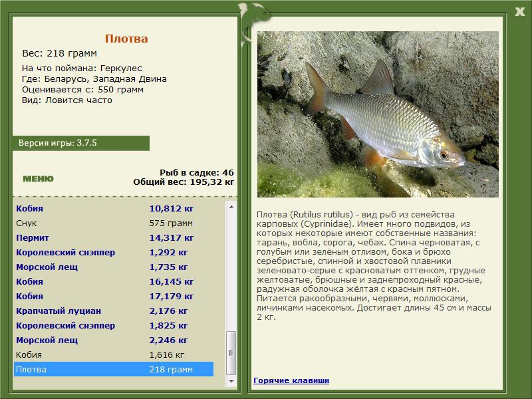This screenshot has width=532, height=399.
Task: Select Морской лещ 1,735 кг row
Action: pos(114,267)
